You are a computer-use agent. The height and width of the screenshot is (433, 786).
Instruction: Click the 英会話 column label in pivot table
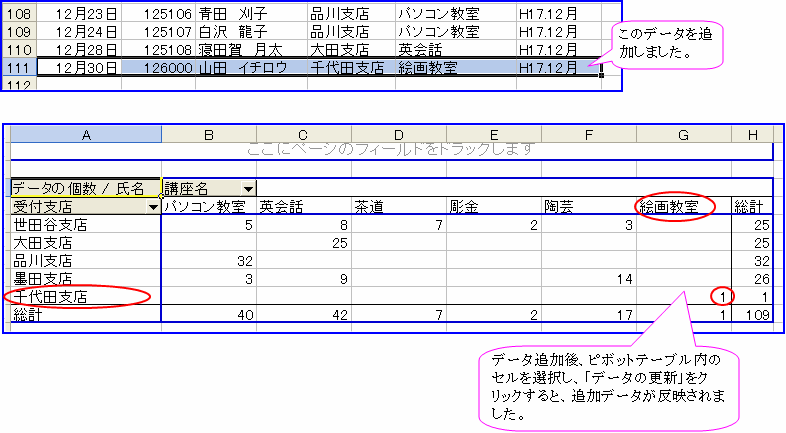(x=304, y=206)
